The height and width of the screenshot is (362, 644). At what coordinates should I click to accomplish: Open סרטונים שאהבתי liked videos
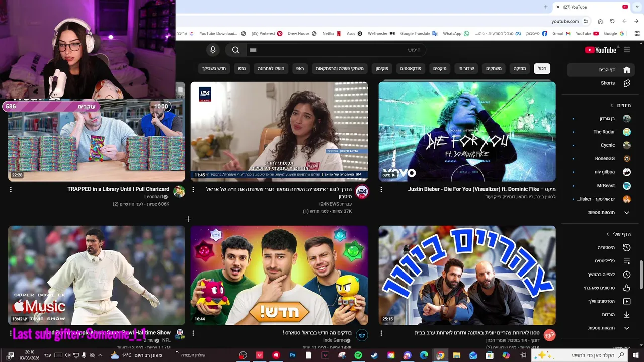point(601,288)
